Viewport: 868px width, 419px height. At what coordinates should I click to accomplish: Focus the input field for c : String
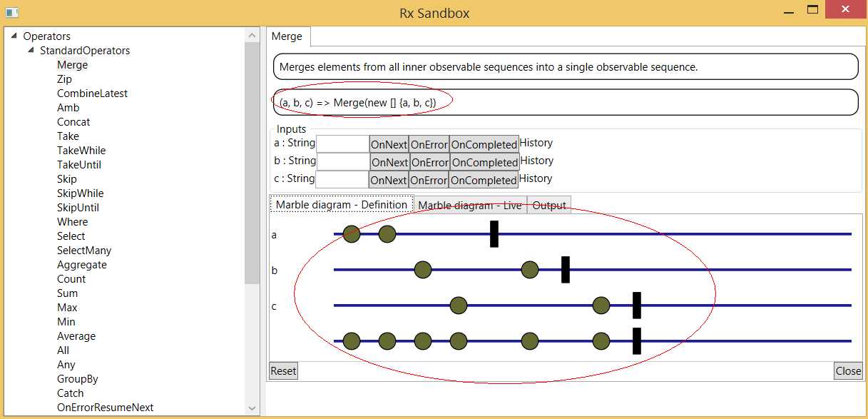point(342,179)
